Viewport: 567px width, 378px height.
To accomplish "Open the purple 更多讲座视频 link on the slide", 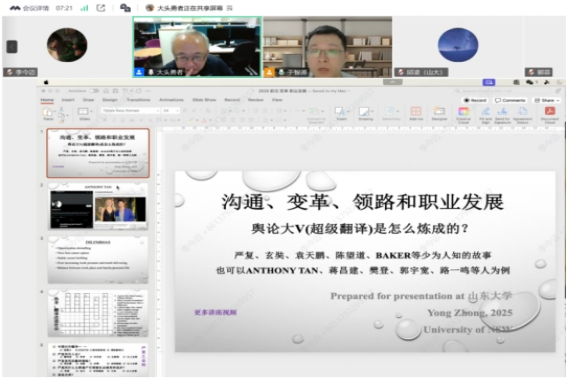I will click(216, 312).
